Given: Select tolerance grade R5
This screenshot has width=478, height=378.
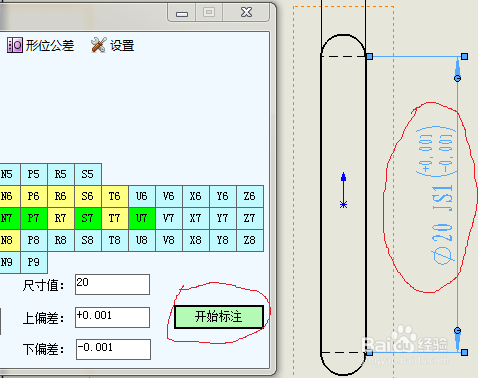Looking at the screenshot, I should (x=61, y=174).
